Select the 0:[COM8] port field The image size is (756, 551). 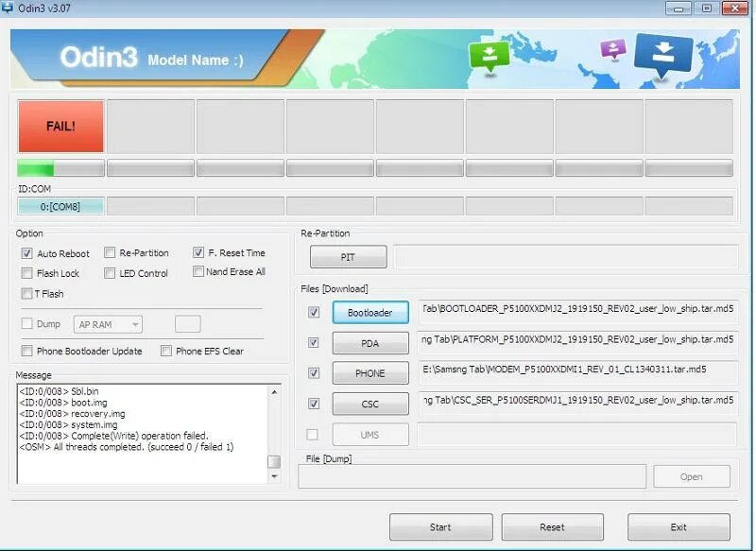60,206
